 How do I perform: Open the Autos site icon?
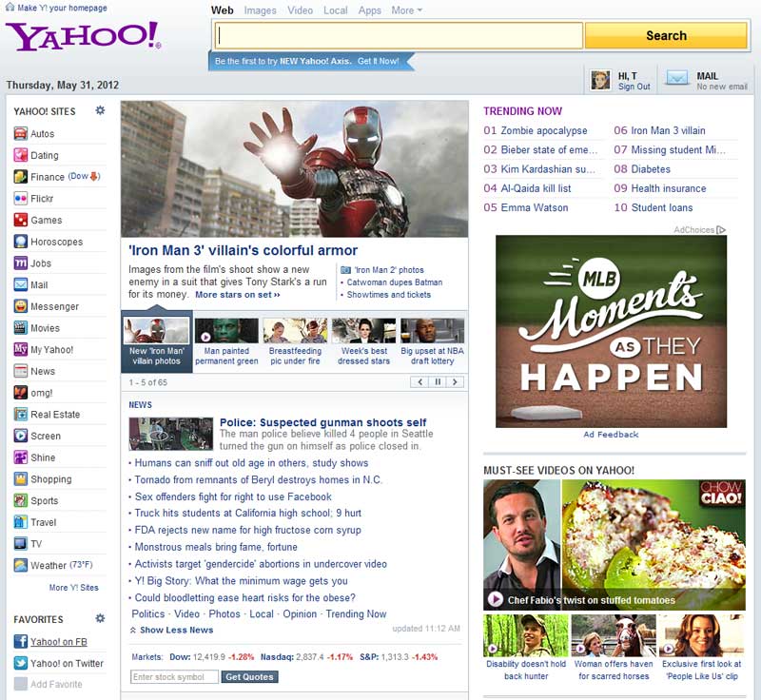[x=20, y=133]
